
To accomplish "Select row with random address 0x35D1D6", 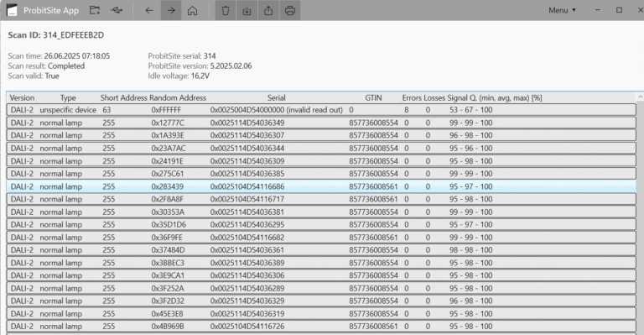I will click(321, 224).
